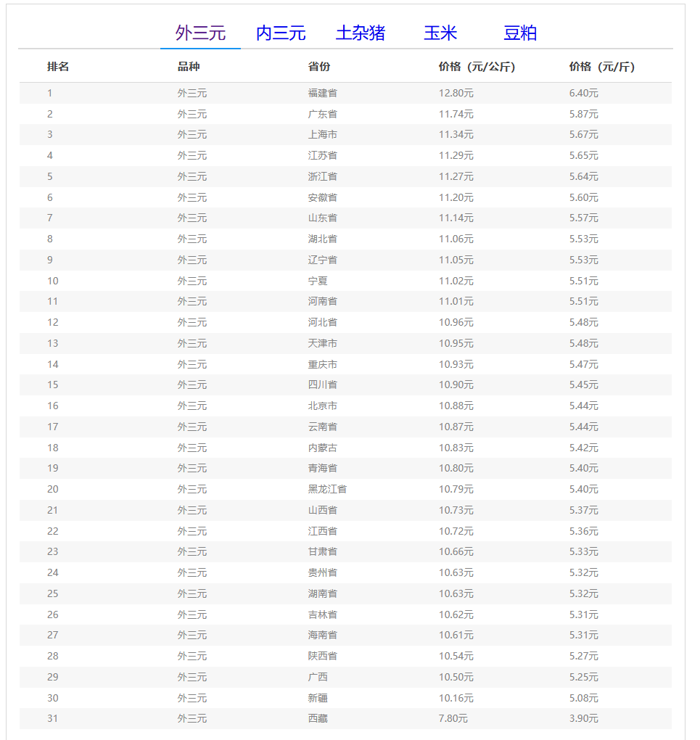Open the 内三元 tab
Screen dimensions: 700x740
pos(281,33)
